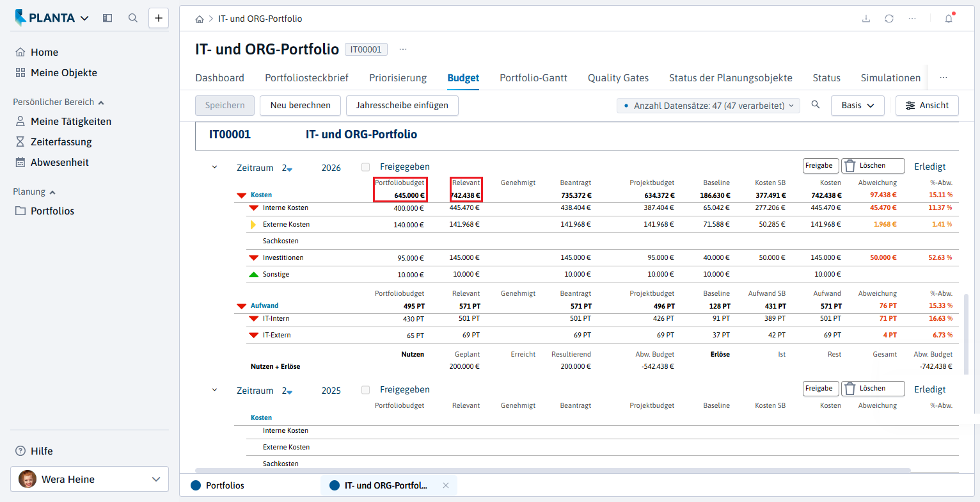Click Jahresscheibe einfügen button

tap(402, 106)
